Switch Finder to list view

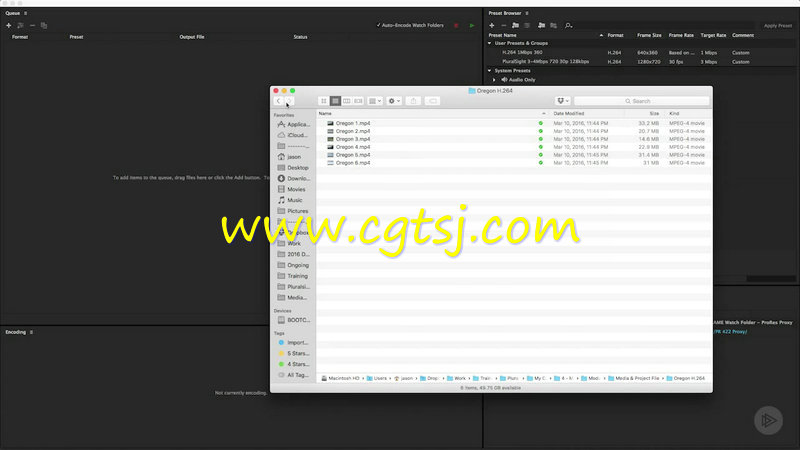coord(335,101)
